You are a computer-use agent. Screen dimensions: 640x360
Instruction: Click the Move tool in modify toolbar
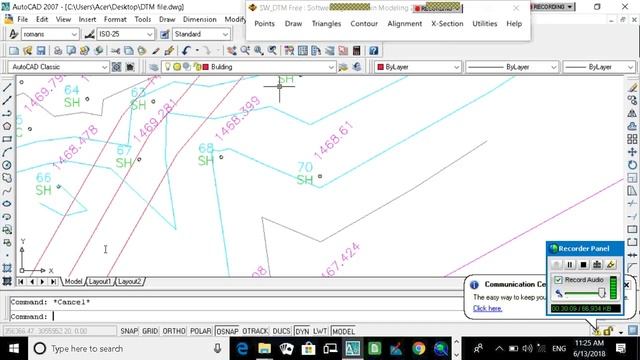[632, 152]
